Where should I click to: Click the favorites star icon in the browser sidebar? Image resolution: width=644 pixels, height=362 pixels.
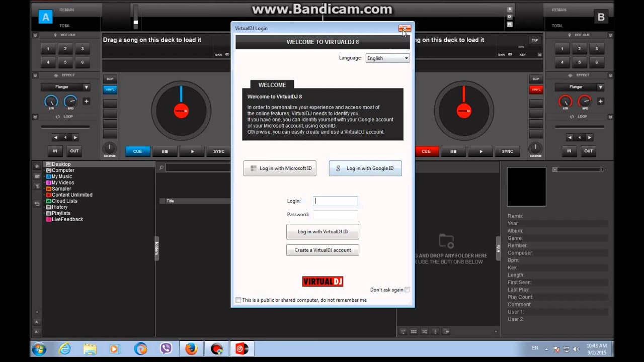[x=37, y=166]
